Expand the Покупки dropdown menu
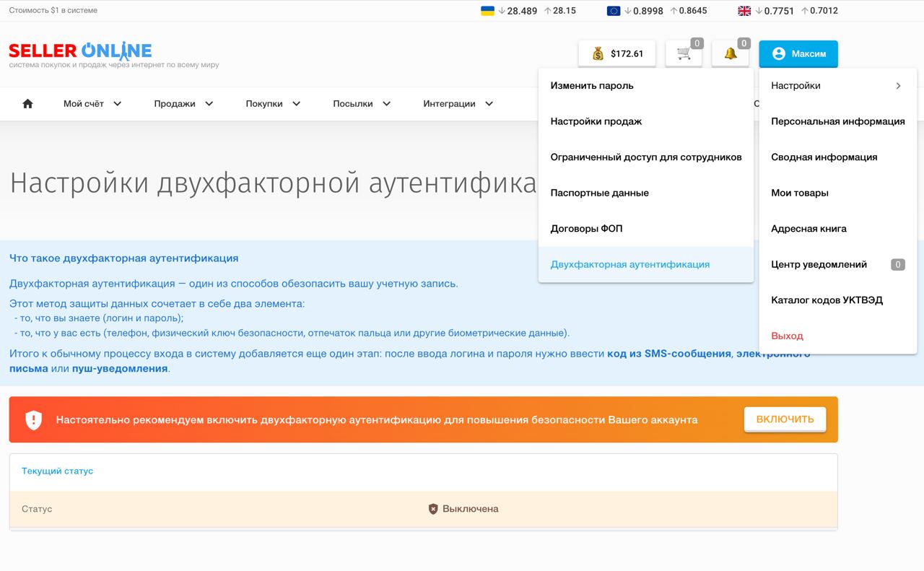The height and width of the screenshot is (571, 924). (273, 103)
